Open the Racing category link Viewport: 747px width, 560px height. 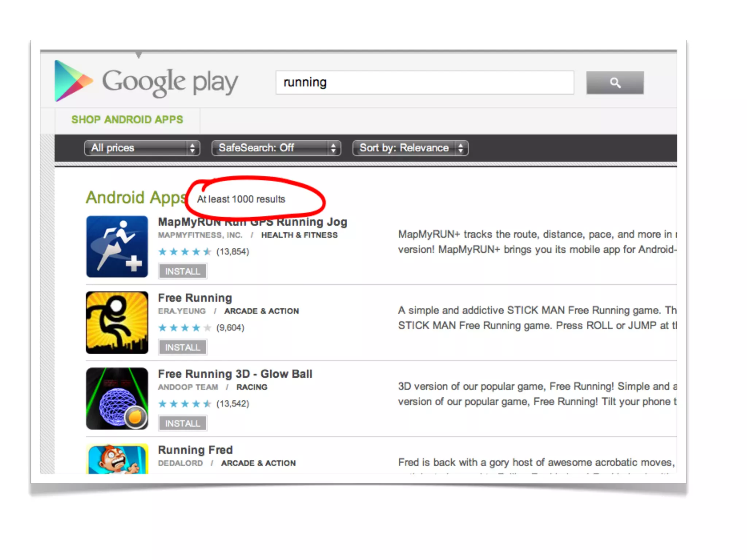click(x=252, y=387)
